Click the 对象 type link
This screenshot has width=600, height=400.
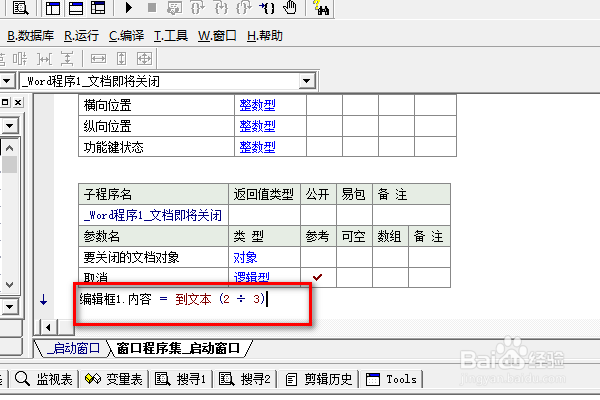[245, 257]
